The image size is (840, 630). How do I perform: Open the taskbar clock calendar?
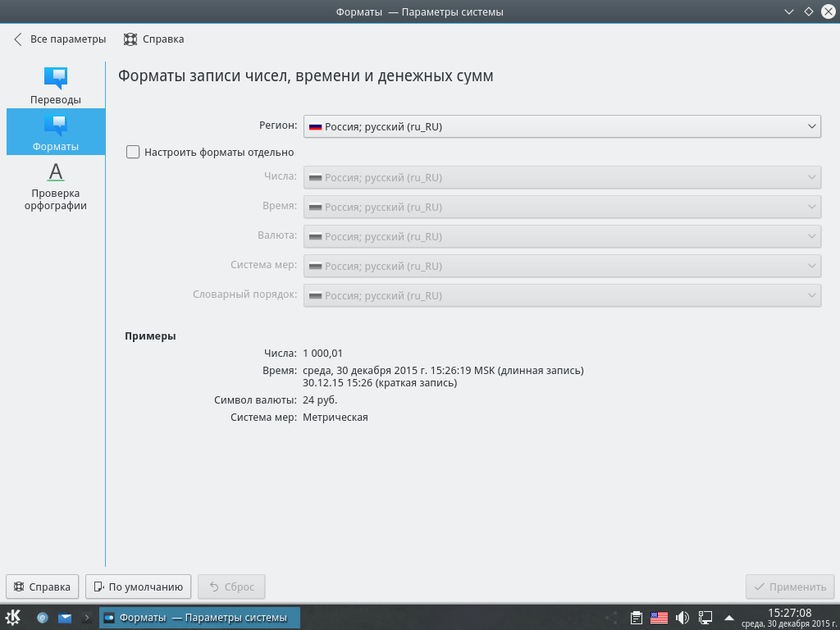pos(790,618)
